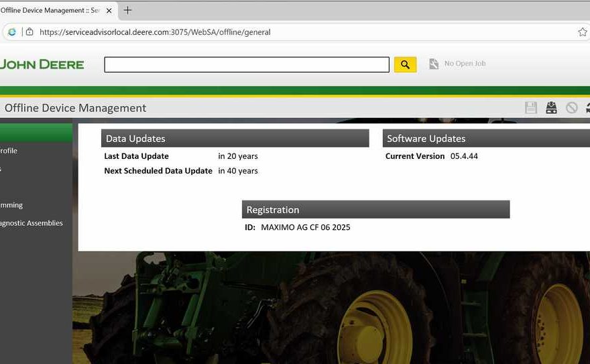
Task: Open a new browser tab
Action: pos(127,10)
